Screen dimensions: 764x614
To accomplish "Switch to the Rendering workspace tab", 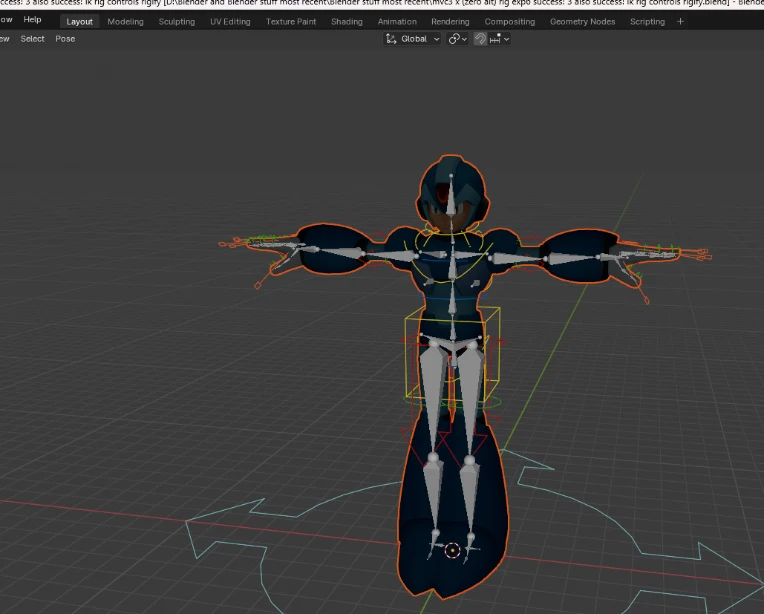I will (x=450, y=21).
